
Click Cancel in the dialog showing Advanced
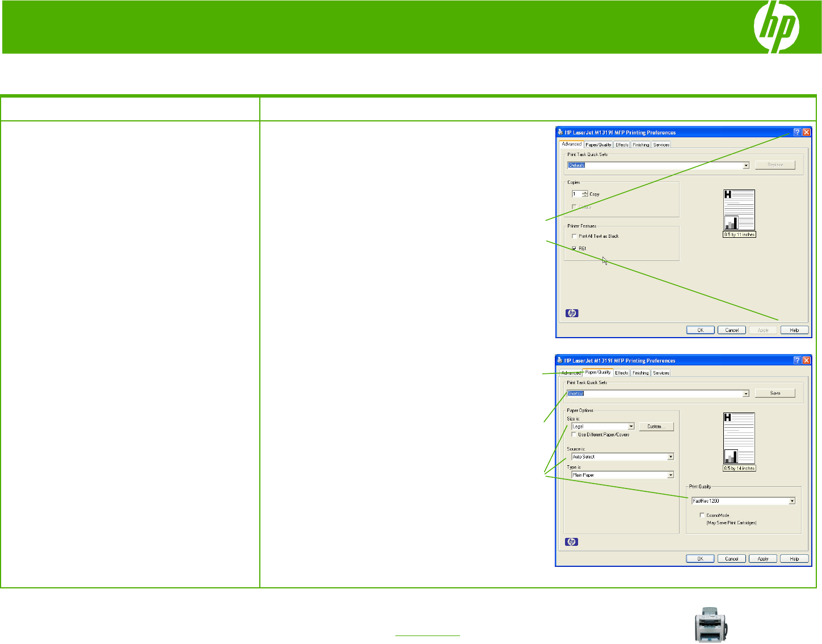click(732, 330)
